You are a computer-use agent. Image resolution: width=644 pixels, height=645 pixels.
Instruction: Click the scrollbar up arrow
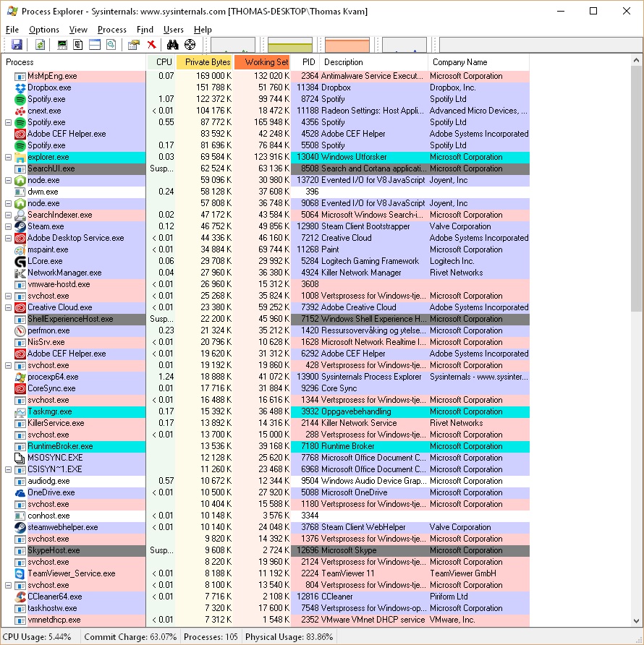636,60
